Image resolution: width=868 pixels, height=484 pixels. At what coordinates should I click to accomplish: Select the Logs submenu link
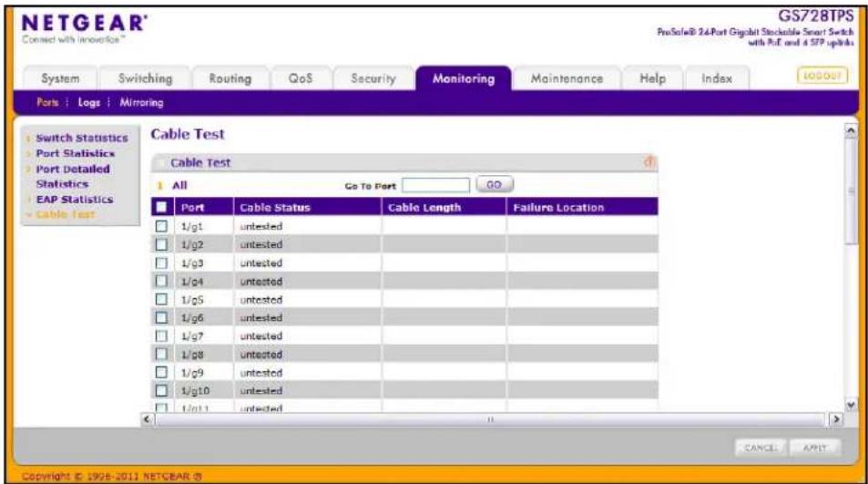pos(89,102)
